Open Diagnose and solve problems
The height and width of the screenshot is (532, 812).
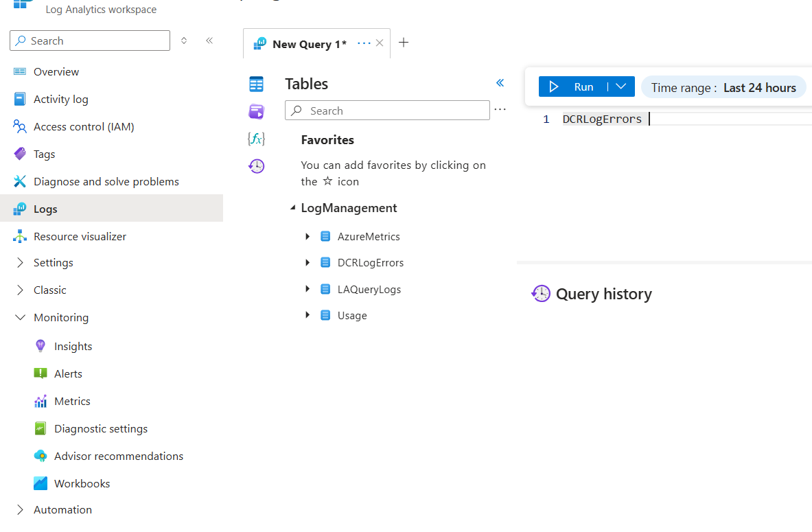106,181
